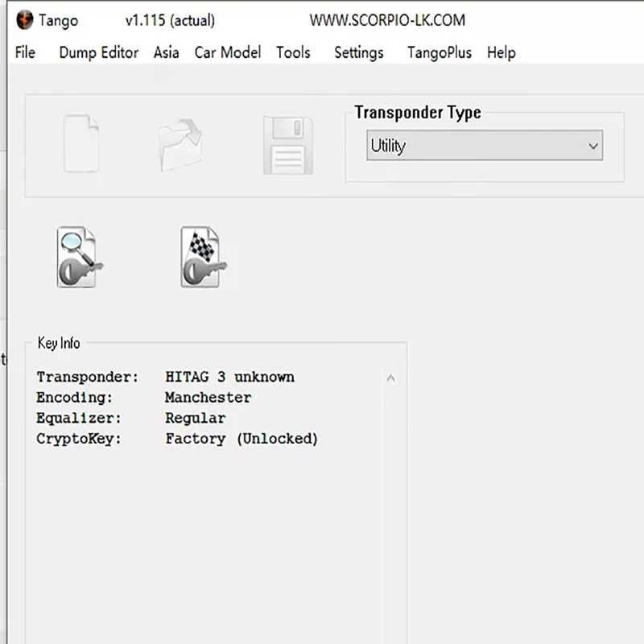The height and width of the screenshot is (644, 644).
Task: Click the Key Info scroll up arrow
Action: pyautogui.click(x=390, y=378)
